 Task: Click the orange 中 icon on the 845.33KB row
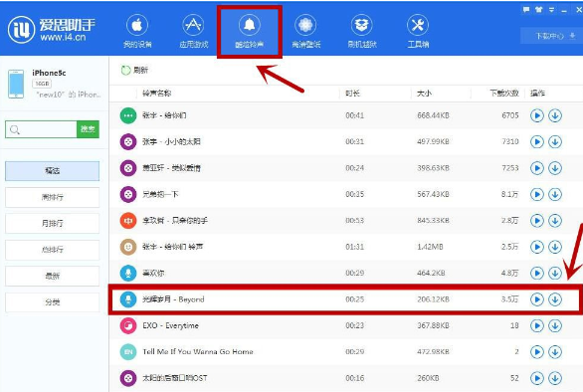point(128,221)
